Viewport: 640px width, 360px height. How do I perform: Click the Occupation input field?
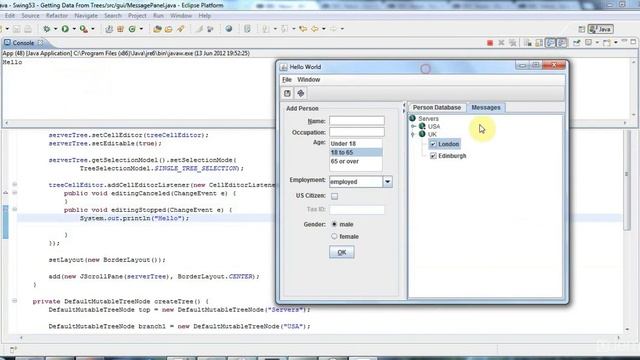pos(357,132)
